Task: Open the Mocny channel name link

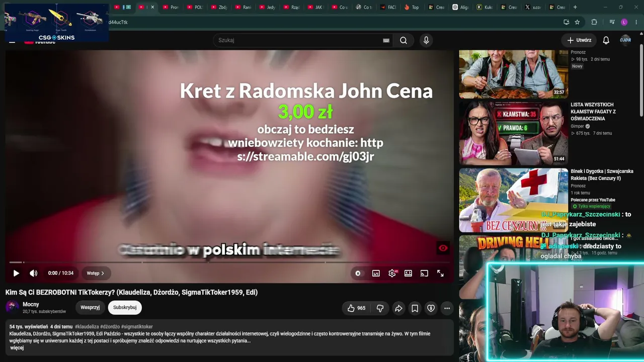Action: coord(31,304)
